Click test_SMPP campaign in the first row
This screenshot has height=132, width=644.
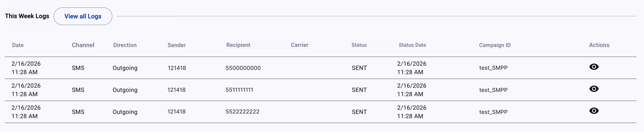[493, 68]
